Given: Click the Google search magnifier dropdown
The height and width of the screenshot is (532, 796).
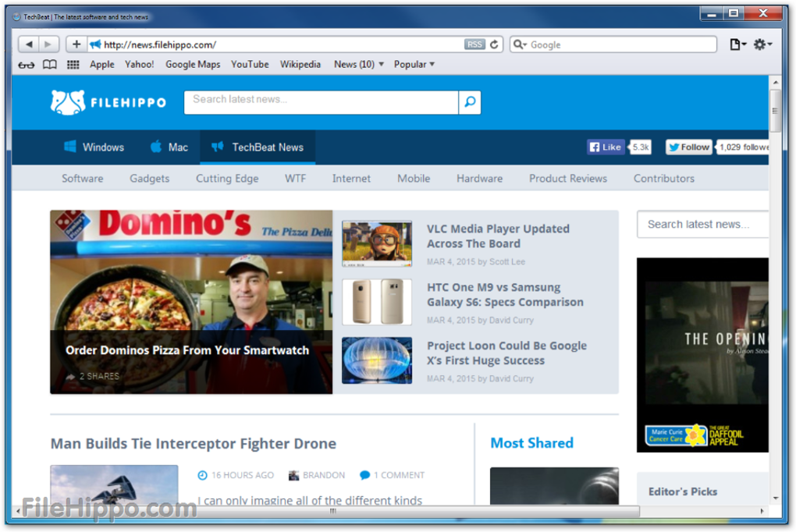Looking at the screenshot, I should pyautogui.click(x=520, y=44).
